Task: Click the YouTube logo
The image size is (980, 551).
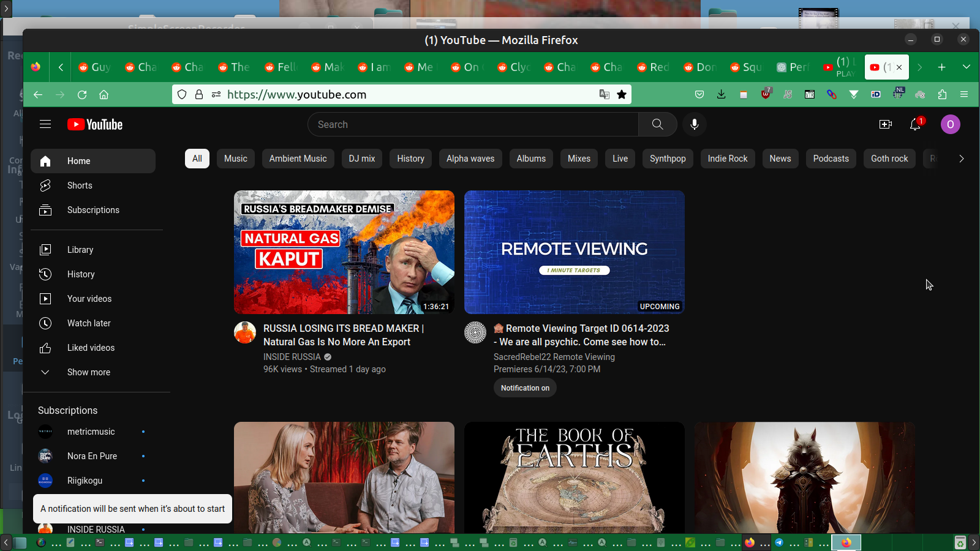Action: coord(95,124)
